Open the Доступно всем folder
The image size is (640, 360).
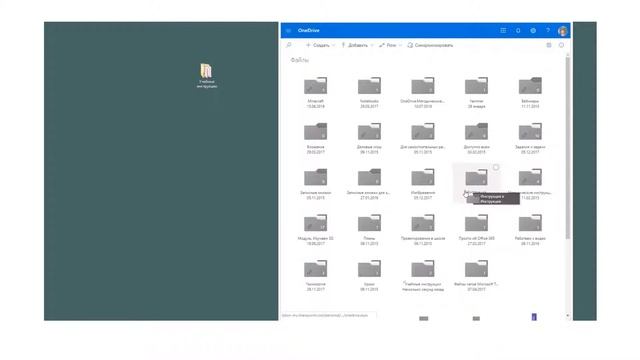tap(476, 131)
